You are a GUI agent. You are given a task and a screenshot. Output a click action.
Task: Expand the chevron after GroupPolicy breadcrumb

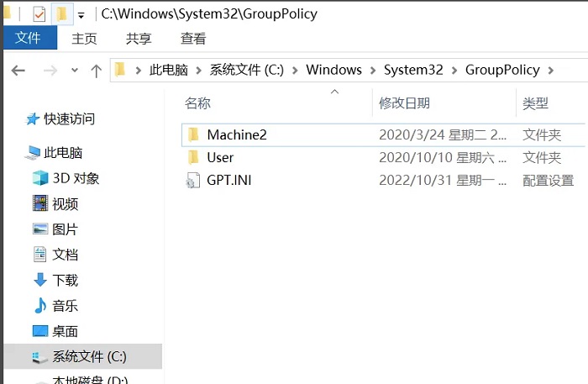550,70
